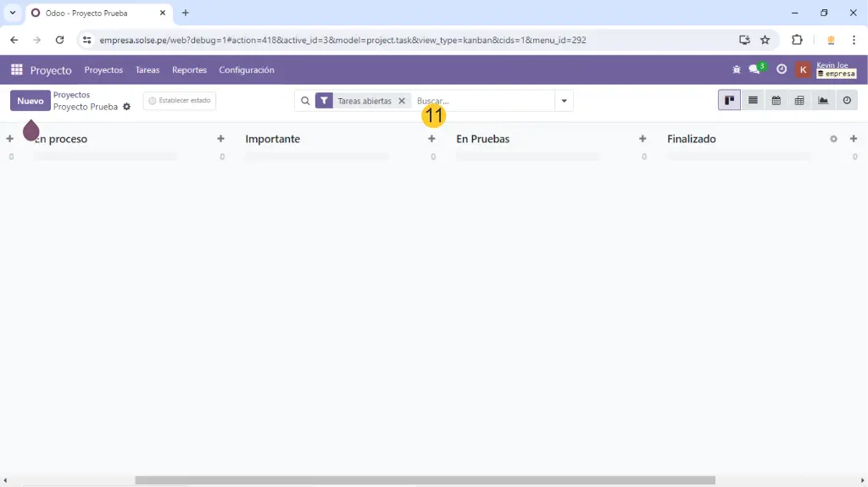Switch to the calendar view
This screenshot has height=487, width=868.
(776, 101)
